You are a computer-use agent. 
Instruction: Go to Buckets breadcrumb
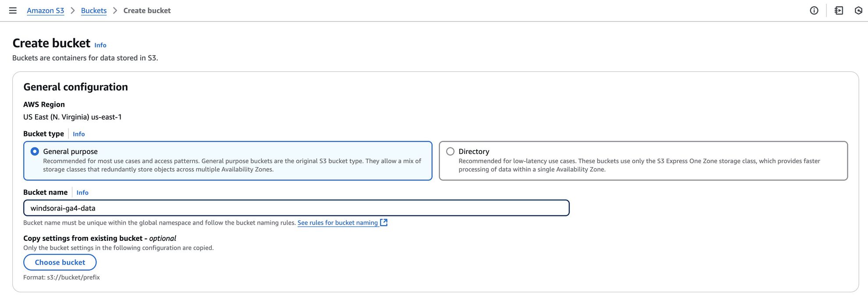(x=94, y=11)
